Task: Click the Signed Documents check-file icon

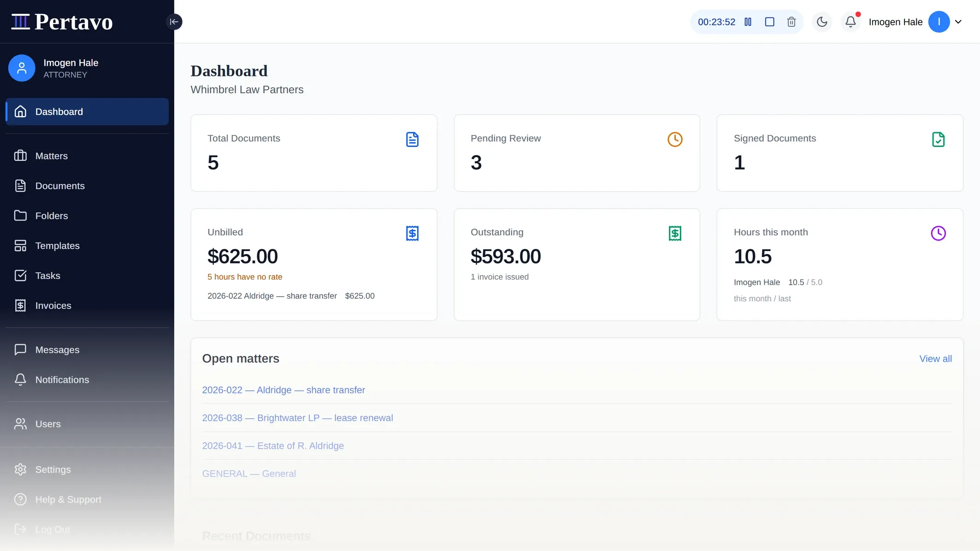Action: click(x=938, y=139)
